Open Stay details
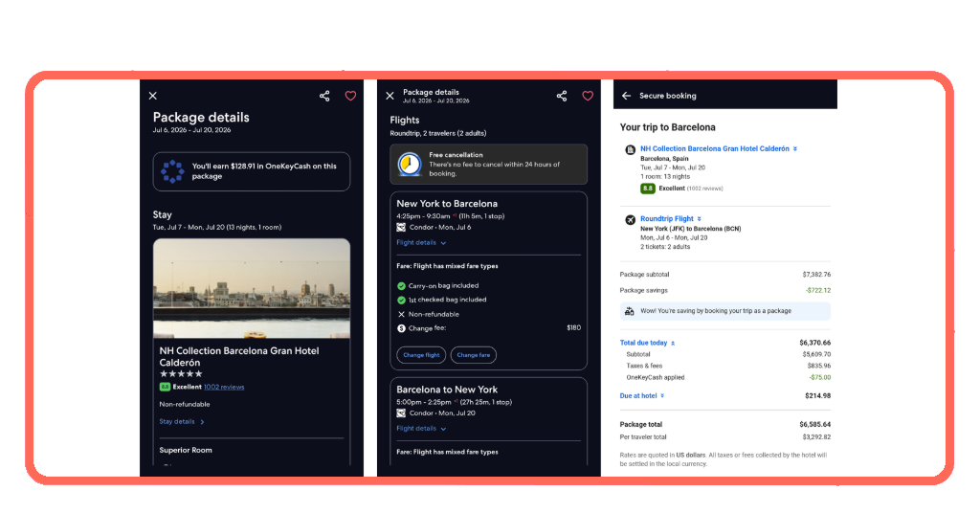980x513 pixels. pos(181,422)
